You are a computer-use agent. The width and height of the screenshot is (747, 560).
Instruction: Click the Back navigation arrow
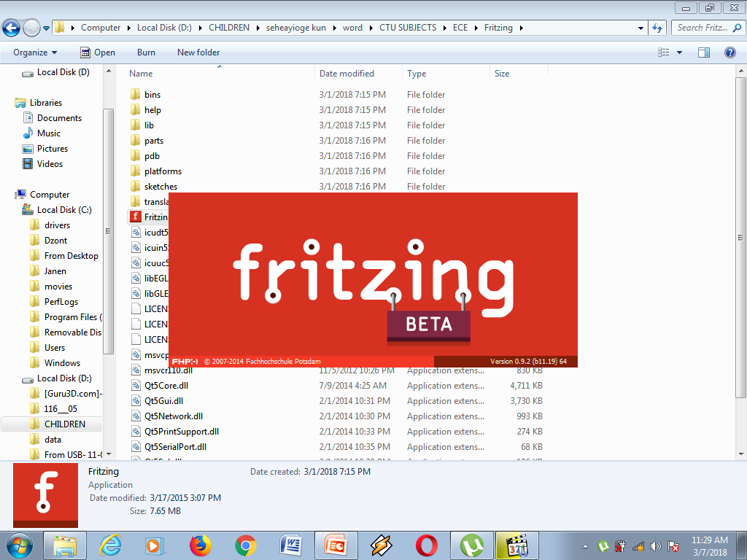12,28
